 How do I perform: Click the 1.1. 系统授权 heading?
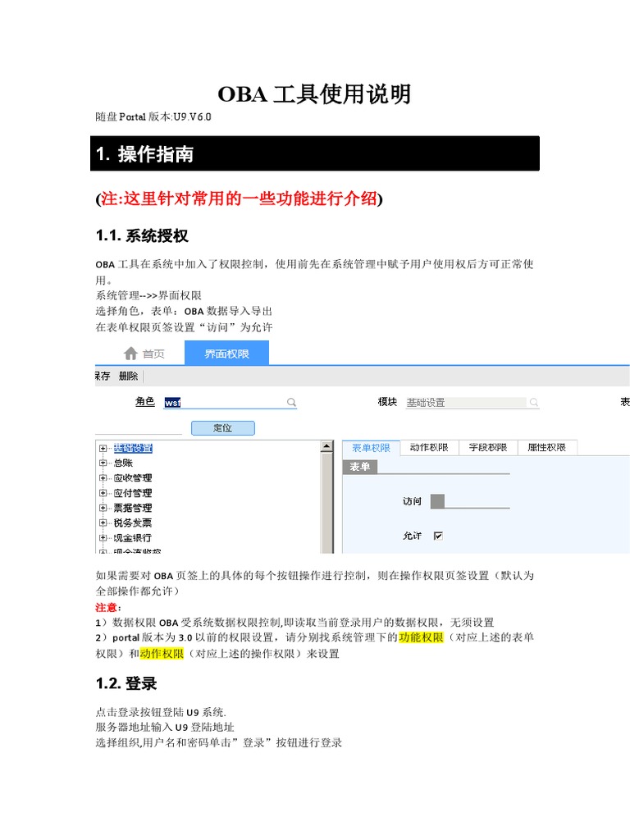tap(142, 235)
